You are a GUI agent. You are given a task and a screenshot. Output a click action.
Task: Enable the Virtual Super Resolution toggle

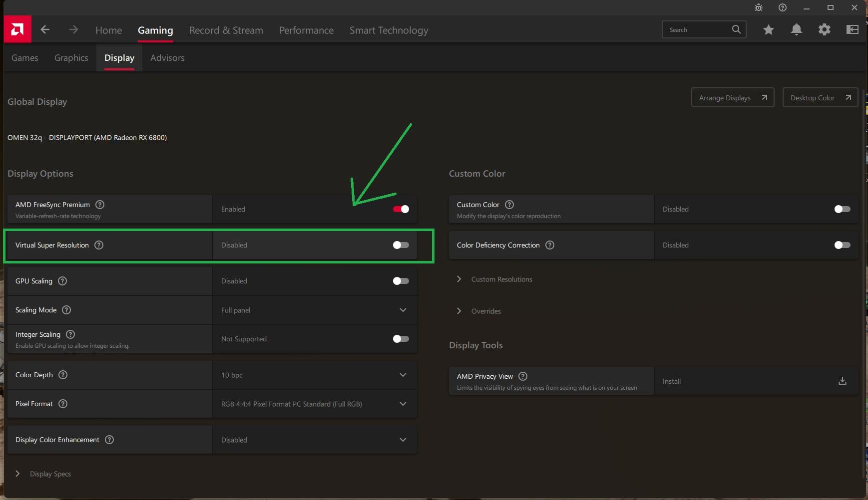click(x=401, y=245)
